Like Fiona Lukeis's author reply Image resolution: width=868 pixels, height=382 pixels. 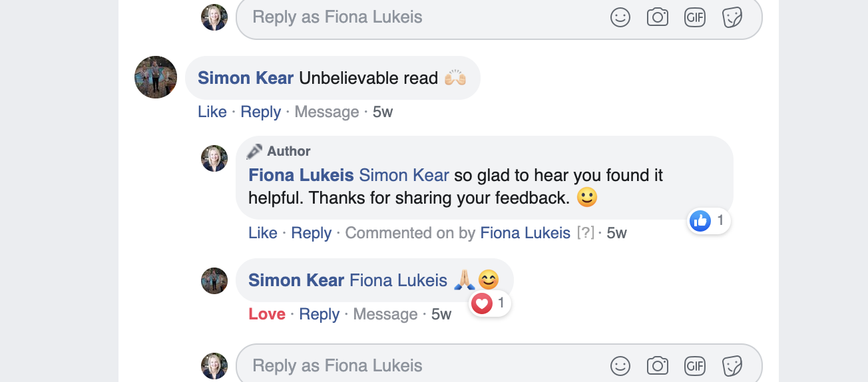point(263,233)
